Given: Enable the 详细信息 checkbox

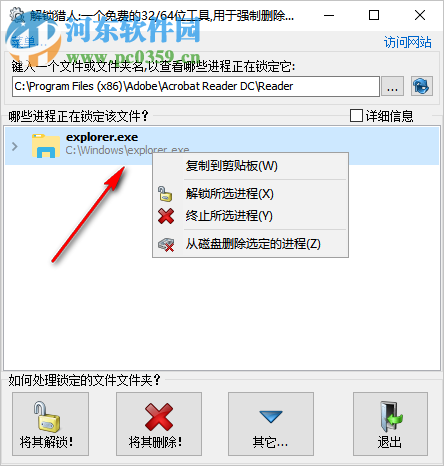Looking at the screenshot, I should tap(356, 116).
